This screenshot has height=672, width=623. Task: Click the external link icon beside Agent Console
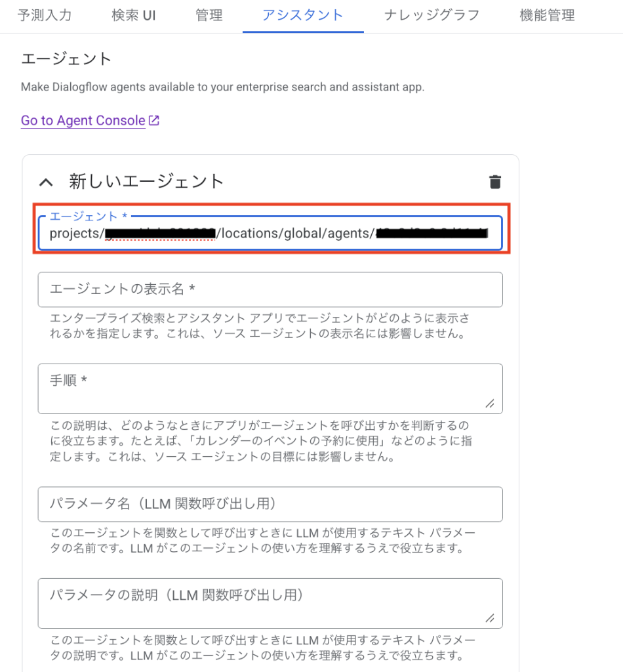[154, 120]
